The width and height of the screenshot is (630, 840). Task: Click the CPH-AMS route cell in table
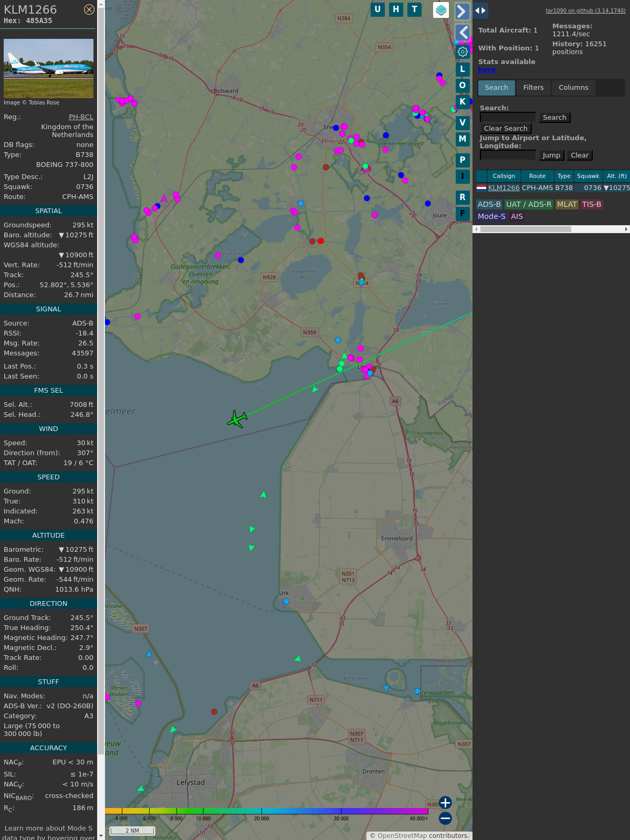[538, 188]
